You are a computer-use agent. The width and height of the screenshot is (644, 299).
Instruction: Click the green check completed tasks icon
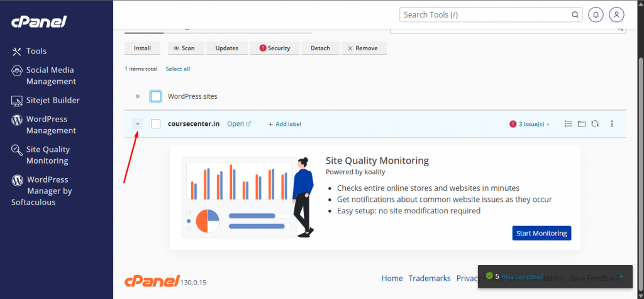point(489,276)
